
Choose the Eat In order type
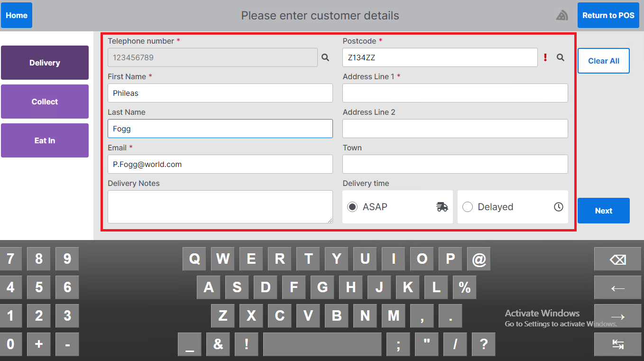click(x=45, y=140)
